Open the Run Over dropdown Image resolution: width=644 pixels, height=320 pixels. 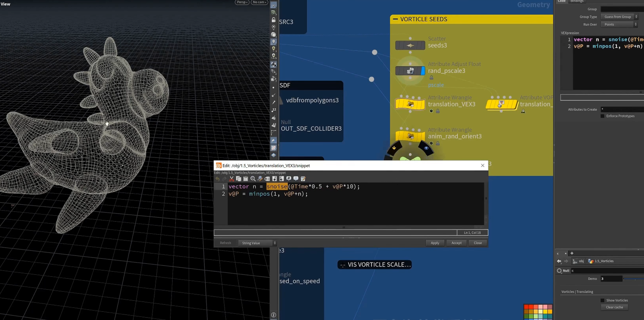(x=619, y=24)
